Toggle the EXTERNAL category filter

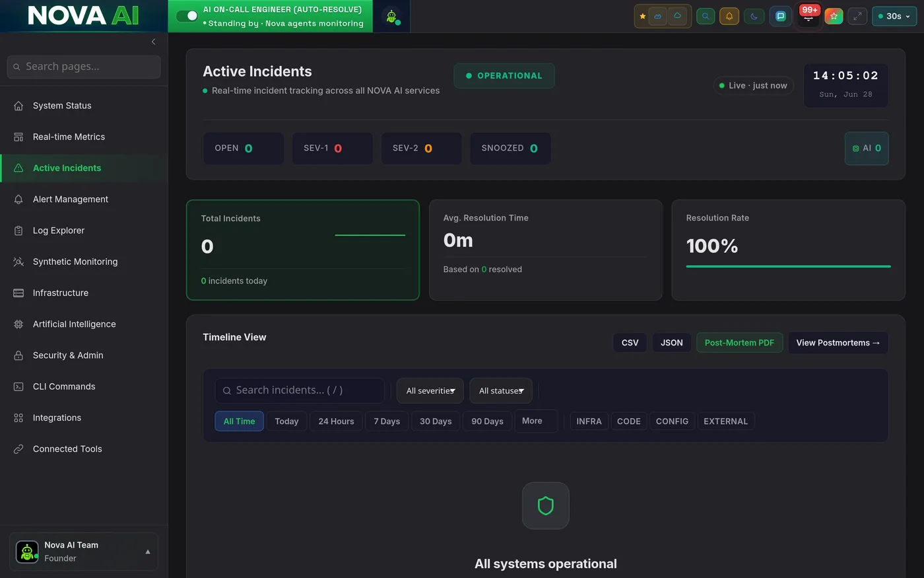coord(725,421)
